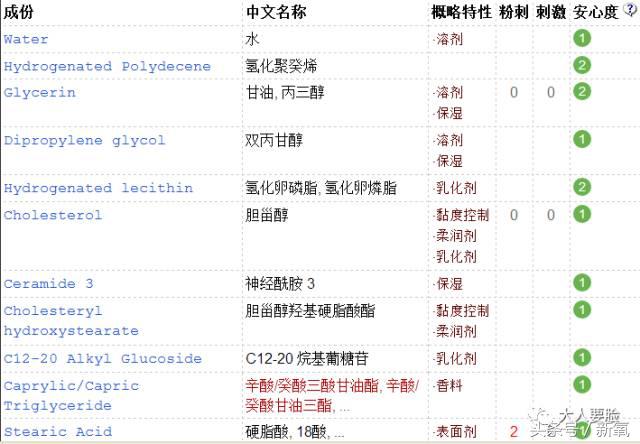The height and width of the screenshot is (444, 640).
Task: Select the Chinese name 神经酰胺 3
Action: [280, 284]
